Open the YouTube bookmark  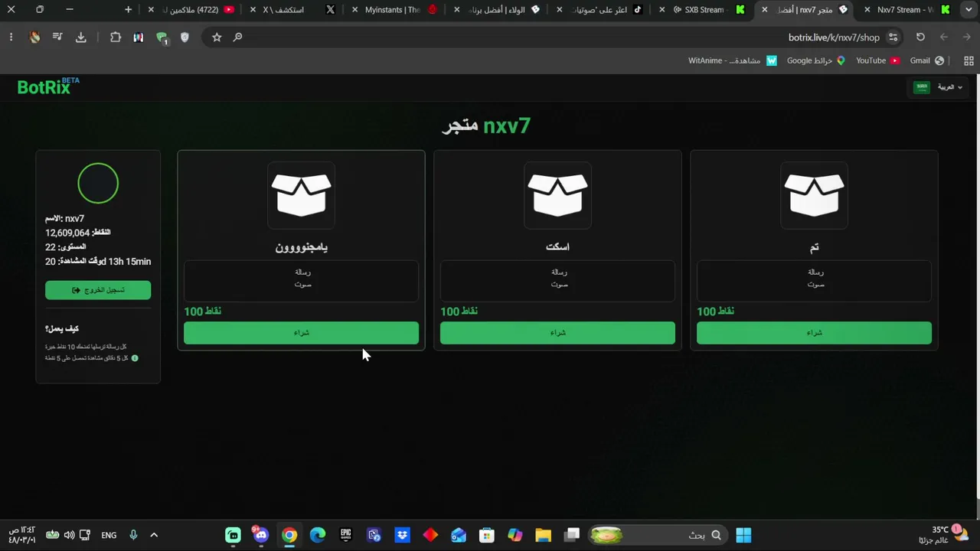click(877, 60)
